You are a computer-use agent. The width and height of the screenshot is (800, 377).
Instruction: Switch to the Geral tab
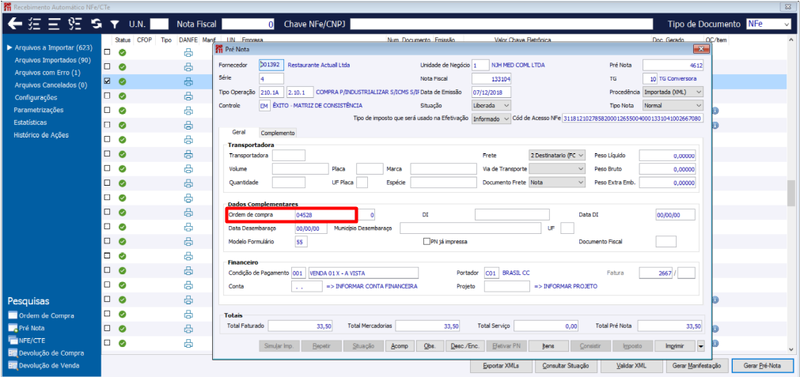tap(239, 132)
